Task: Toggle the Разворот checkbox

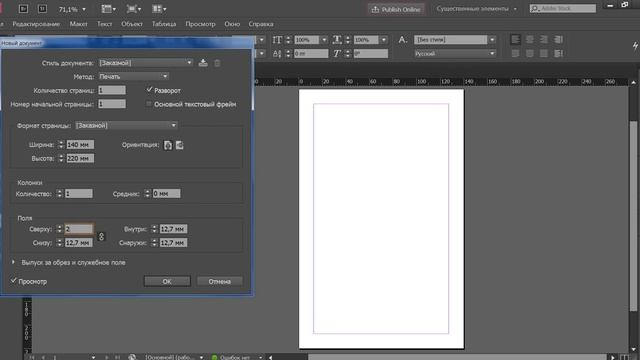Action: (149, 90)
